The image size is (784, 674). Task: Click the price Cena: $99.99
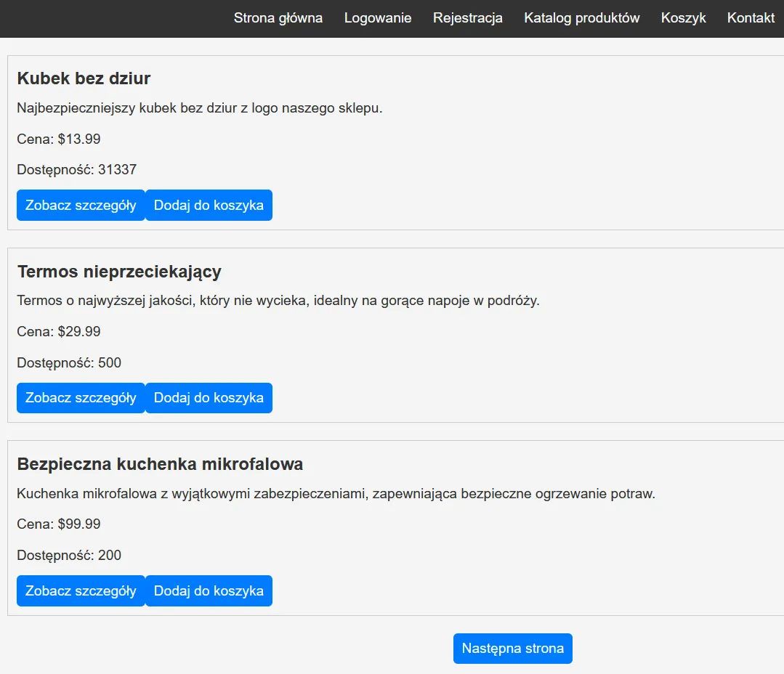[x=59, y=524]
